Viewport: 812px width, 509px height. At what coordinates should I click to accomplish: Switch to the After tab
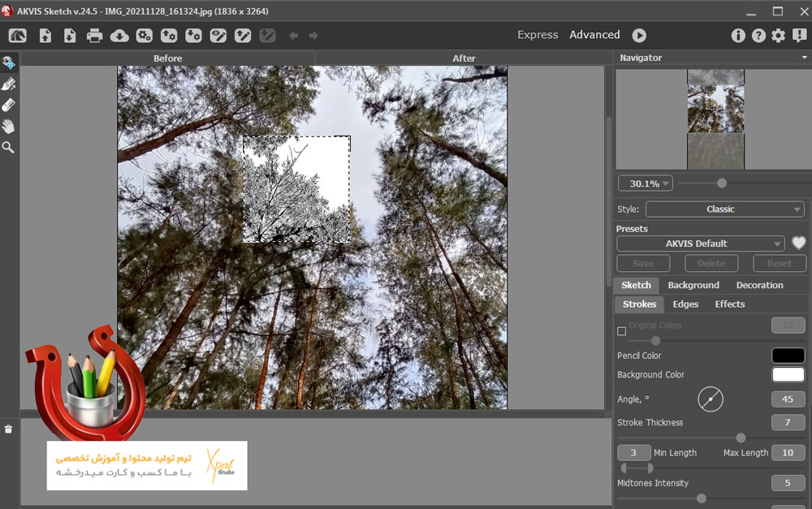tap(464, 58)
